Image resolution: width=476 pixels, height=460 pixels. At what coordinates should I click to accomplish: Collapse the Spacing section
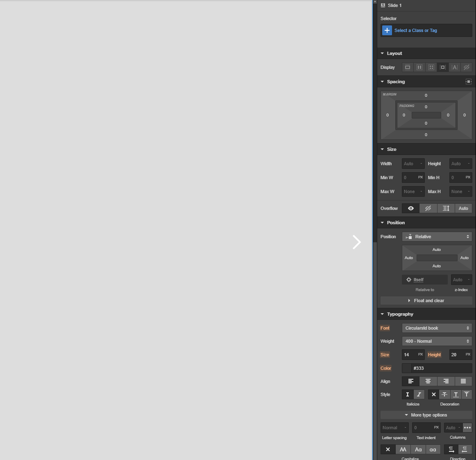click(382, 82)
